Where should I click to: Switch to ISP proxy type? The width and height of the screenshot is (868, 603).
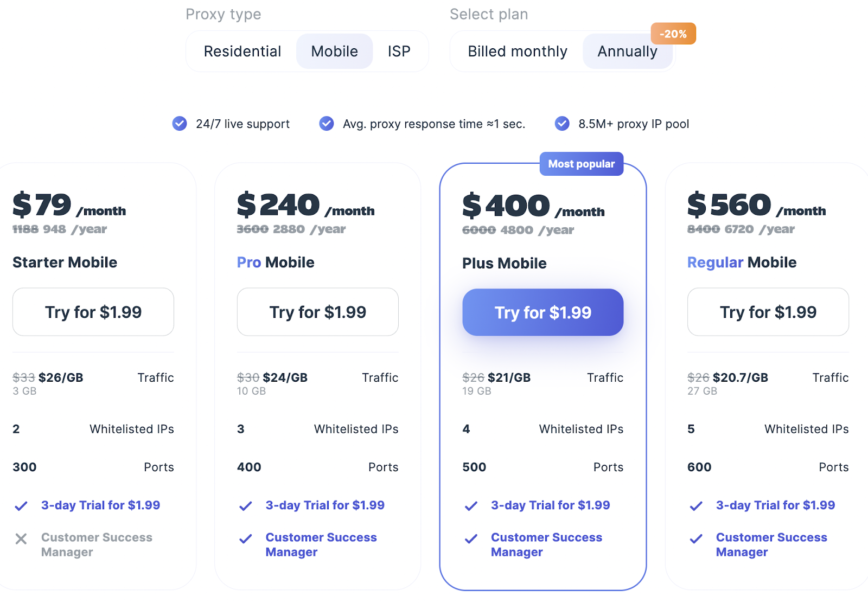pos(399,52)
